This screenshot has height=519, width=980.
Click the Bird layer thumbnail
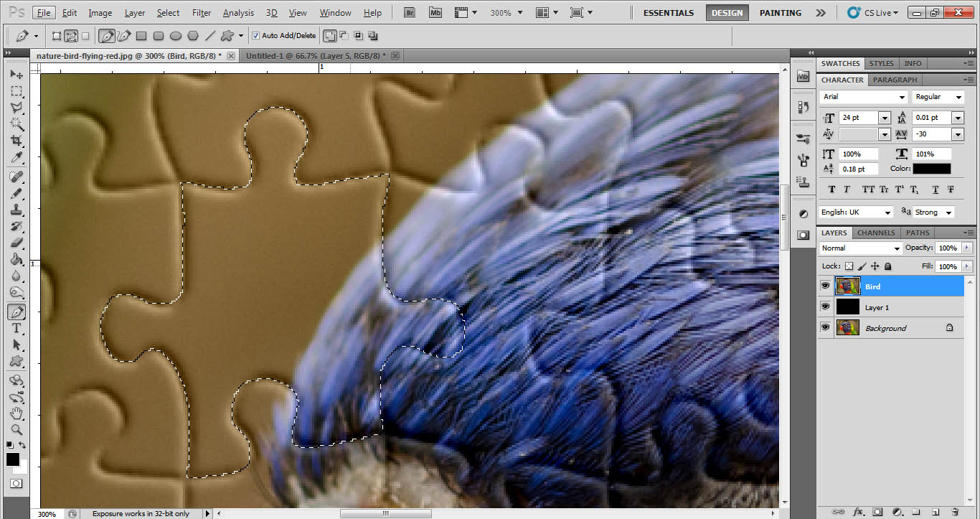coord(847,286)
